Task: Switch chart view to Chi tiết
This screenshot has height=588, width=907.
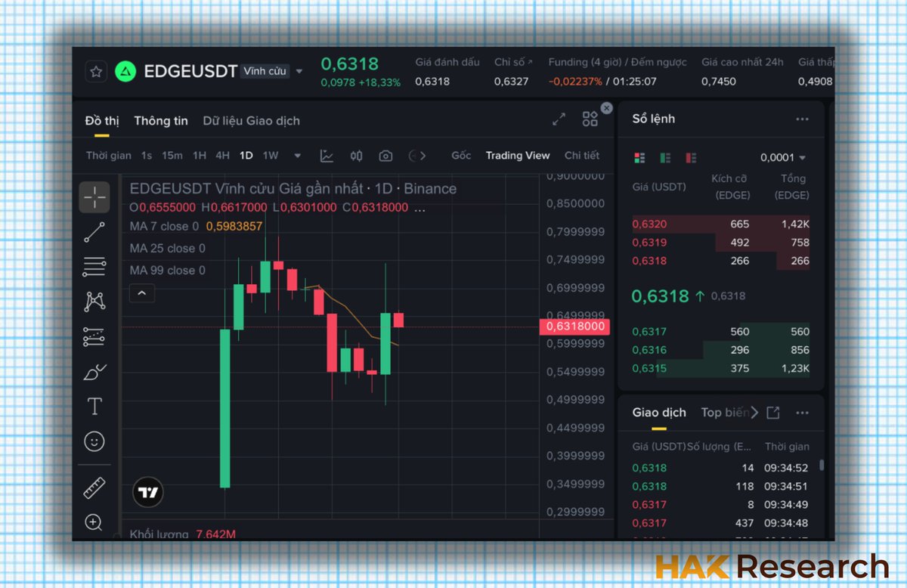Action: [582, 155]
